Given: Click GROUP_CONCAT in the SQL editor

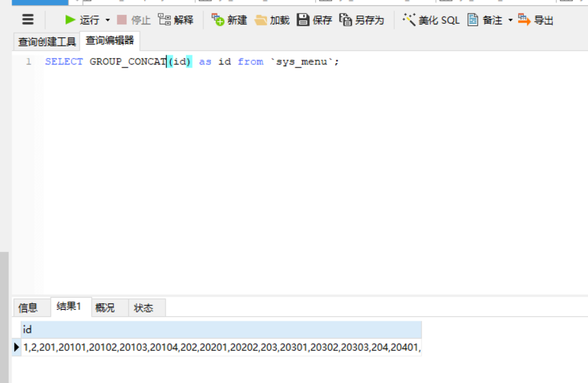Looking at the screenshot, I should tap(128, 62).
